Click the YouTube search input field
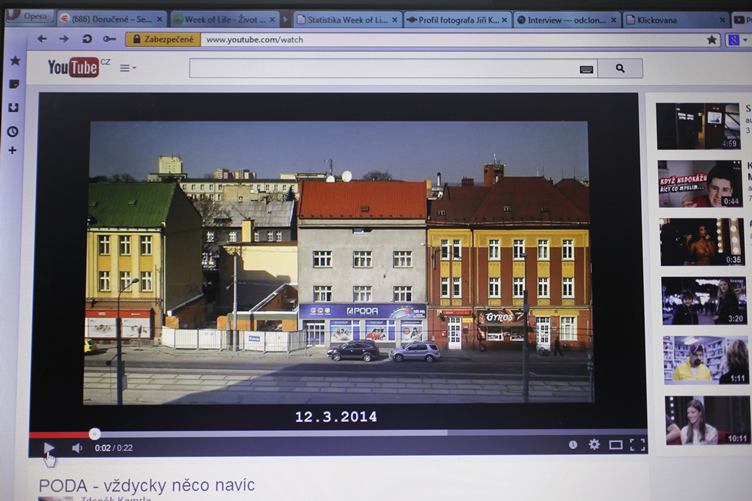Viewport: 752px width, 501px height. click(384, 69)
